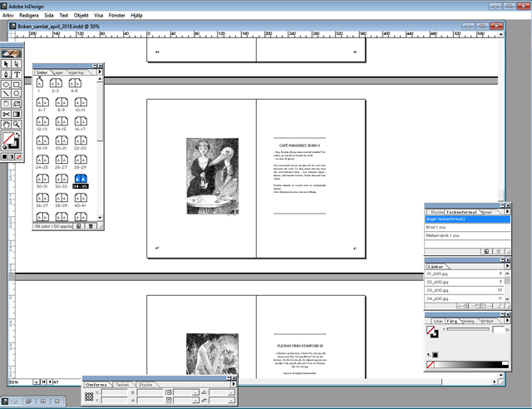Click new style icon in Teckenformat panel
This screenshot has width=532, height=409.
coord(486,252)
